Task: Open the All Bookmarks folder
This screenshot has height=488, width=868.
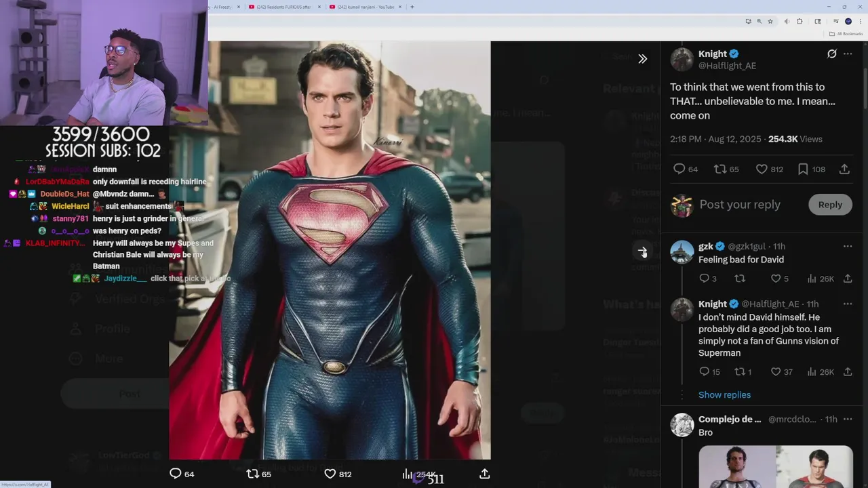Action: [x=846, y=34]
